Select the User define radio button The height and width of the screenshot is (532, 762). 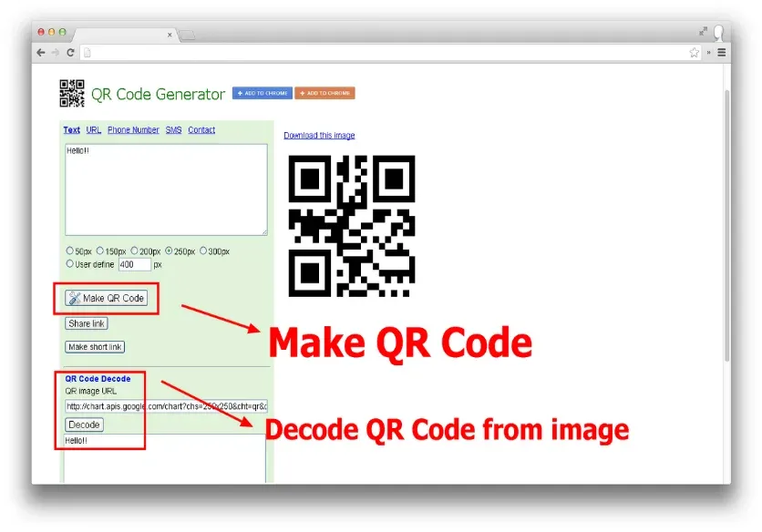pyautogui.click(x=69, y=264)
